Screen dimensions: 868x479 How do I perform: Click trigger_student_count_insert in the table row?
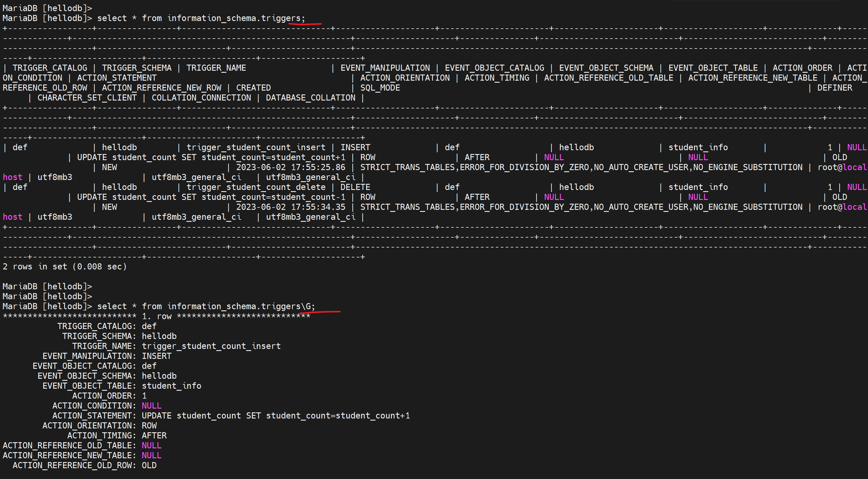coord(256,148)
